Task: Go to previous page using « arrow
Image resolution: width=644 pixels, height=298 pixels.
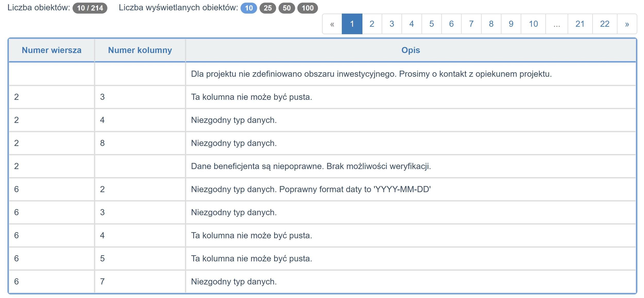Action: click(x=332, y=24)
